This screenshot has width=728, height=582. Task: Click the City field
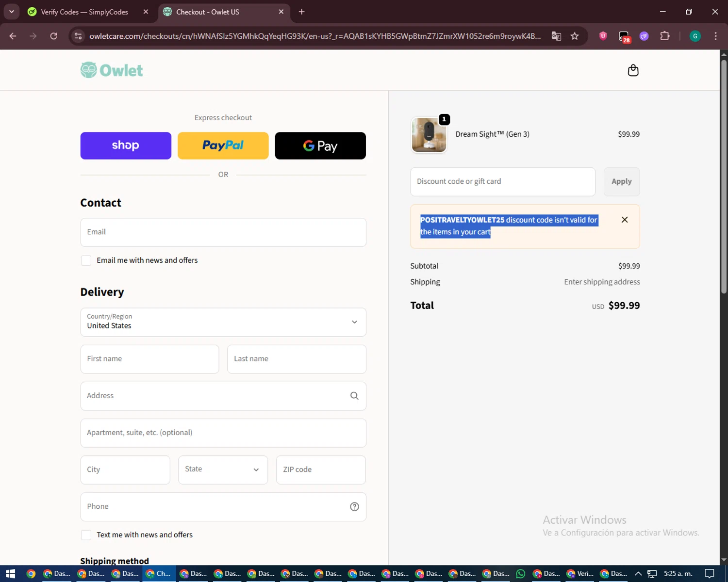click(x=125, y=469)
